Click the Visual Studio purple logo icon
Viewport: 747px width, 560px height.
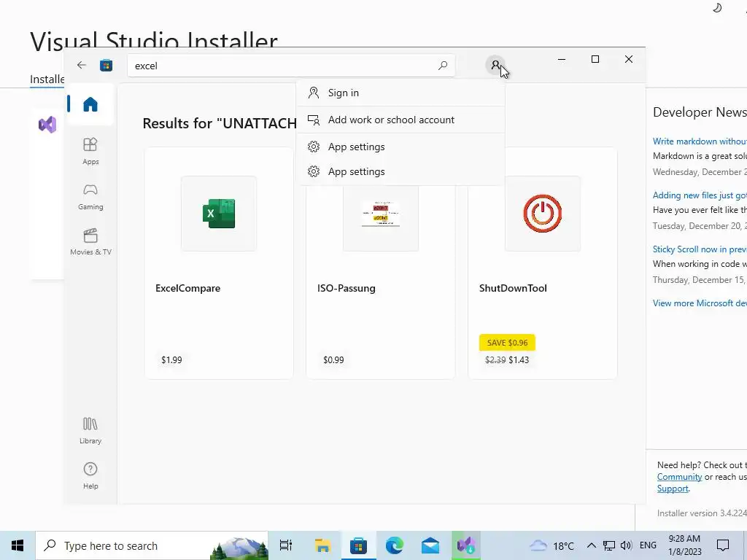(x=47, y=125)
